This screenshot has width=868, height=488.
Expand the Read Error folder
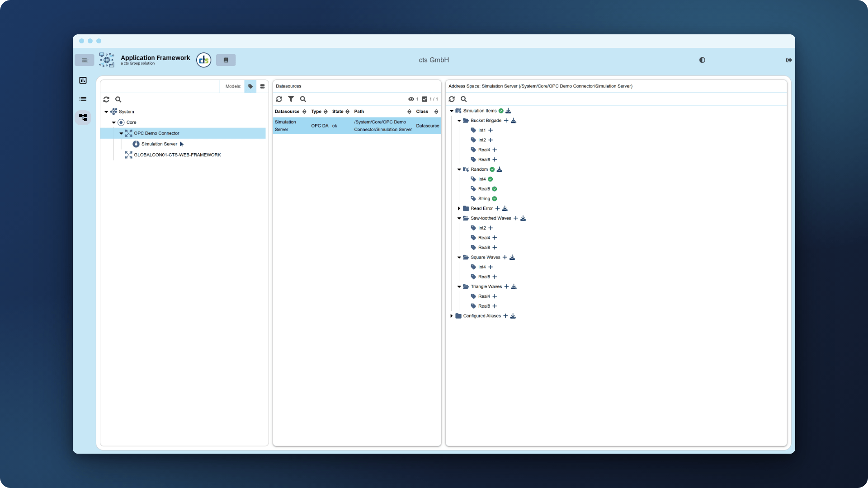pyautogui.click(x=459, y=208)
